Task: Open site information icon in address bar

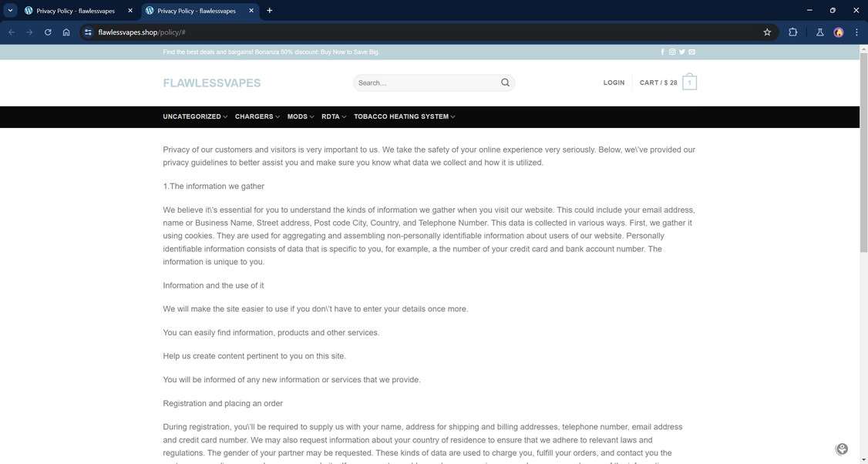Action: (x=88, y=32)
